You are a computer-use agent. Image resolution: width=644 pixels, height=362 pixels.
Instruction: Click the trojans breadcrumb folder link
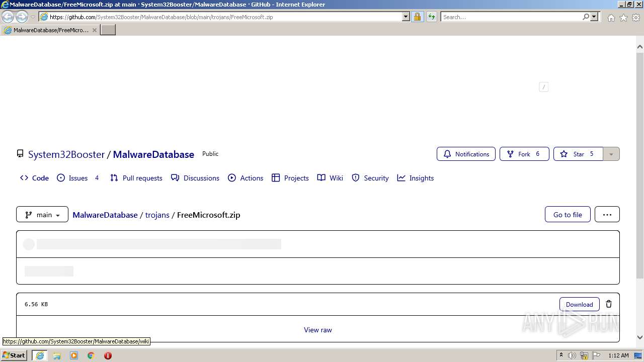(157, 215)
